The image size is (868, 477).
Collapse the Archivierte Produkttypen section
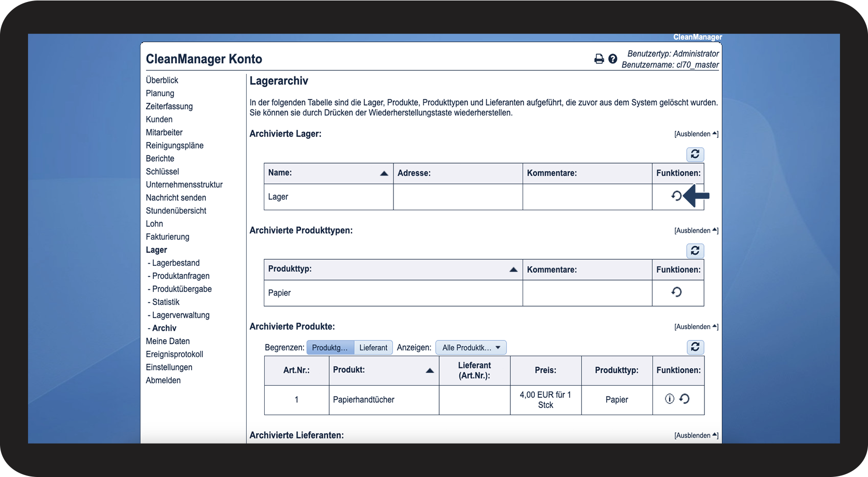point(696,231)
